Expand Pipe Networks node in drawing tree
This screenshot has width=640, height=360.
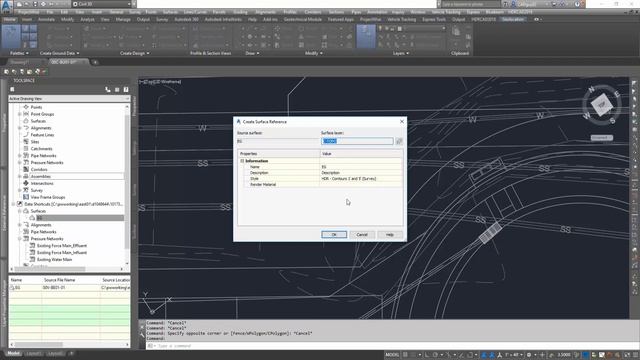20,156
